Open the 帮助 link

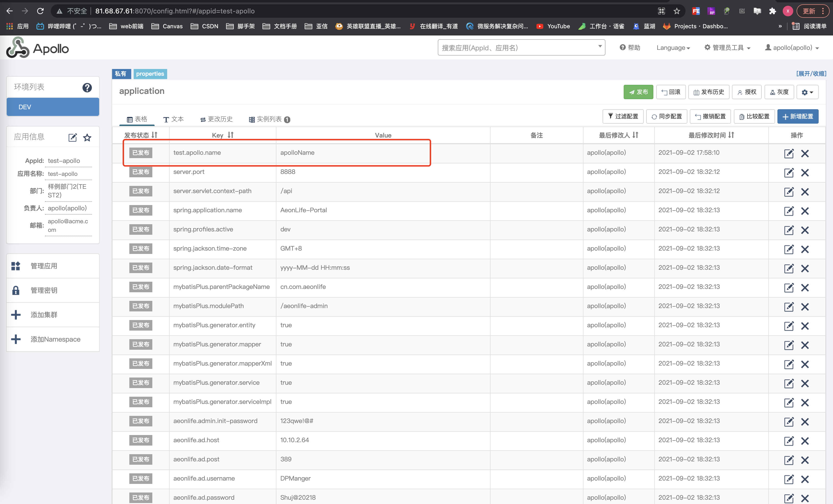point(630,48)
